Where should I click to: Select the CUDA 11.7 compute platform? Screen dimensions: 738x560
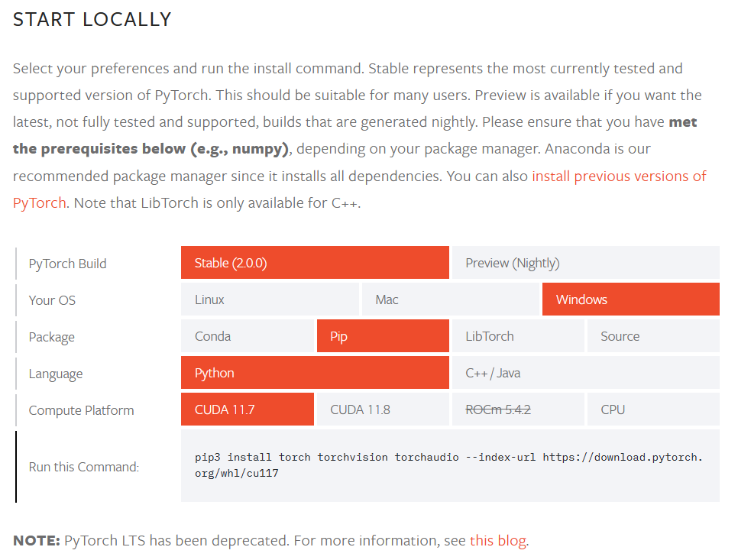coord(247,409)
